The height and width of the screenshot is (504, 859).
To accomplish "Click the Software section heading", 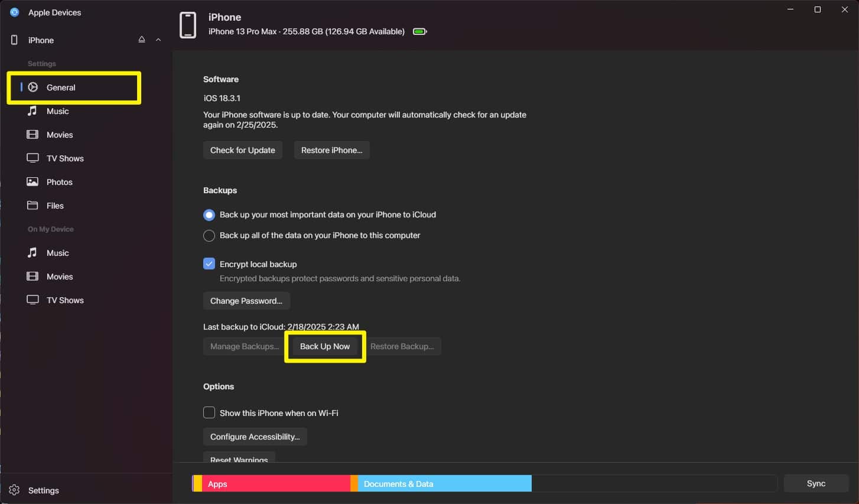I will (x=221, y=79).
